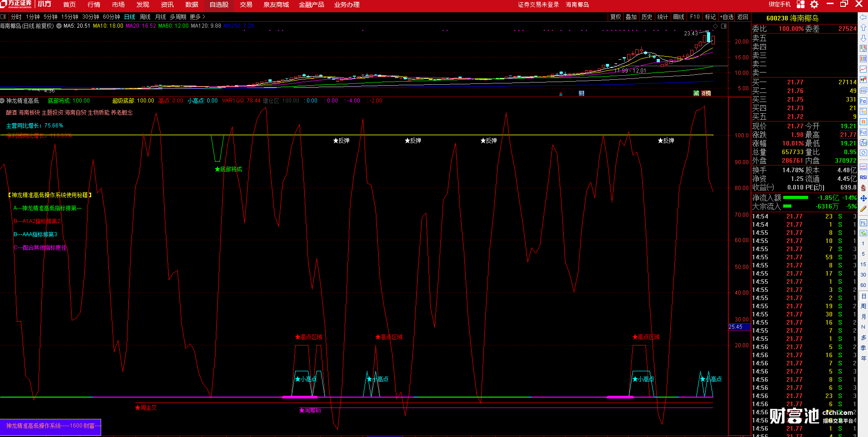Click the blue left arrow sidebar icon
This screenshot has width=868, height=437.
[x=863, y=17]
